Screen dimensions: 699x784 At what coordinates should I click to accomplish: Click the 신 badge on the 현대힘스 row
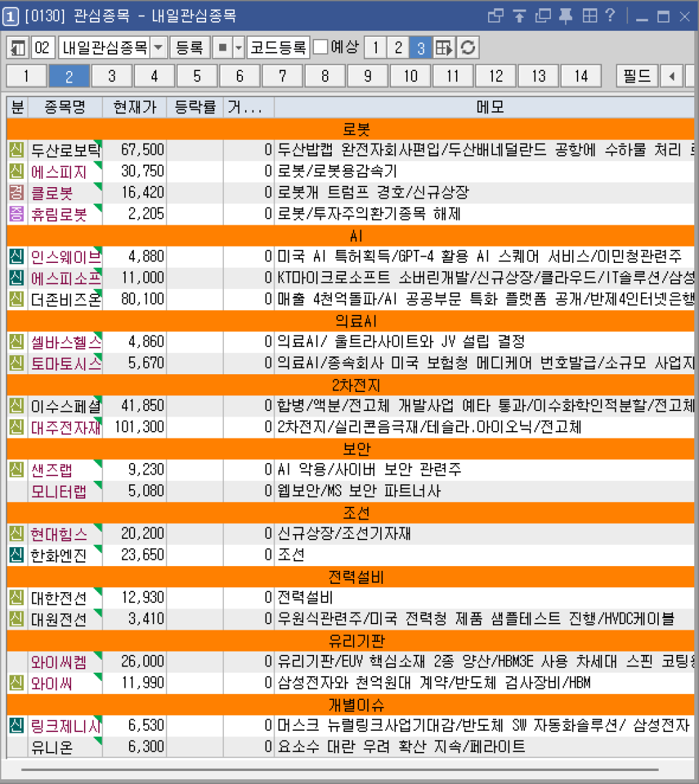click(x=16, y=533)
